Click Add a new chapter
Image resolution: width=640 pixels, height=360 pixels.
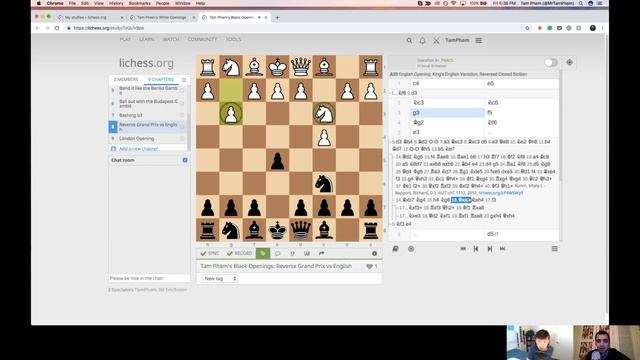coord(138,149)
